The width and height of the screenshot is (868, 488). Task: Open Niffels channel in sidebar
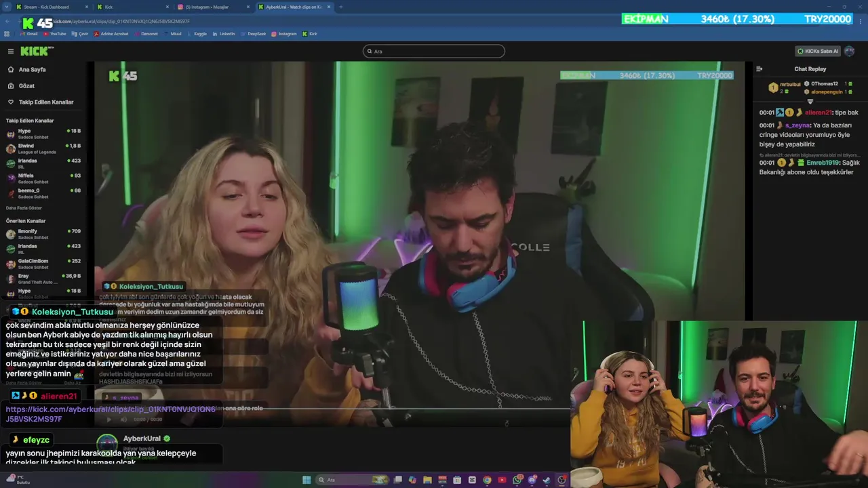43,178
